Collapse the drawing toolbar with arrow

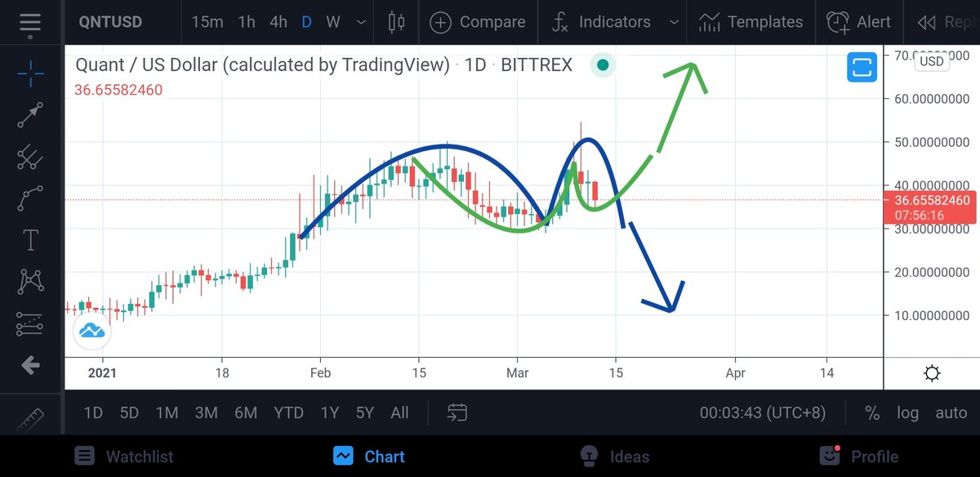(30, 365)
